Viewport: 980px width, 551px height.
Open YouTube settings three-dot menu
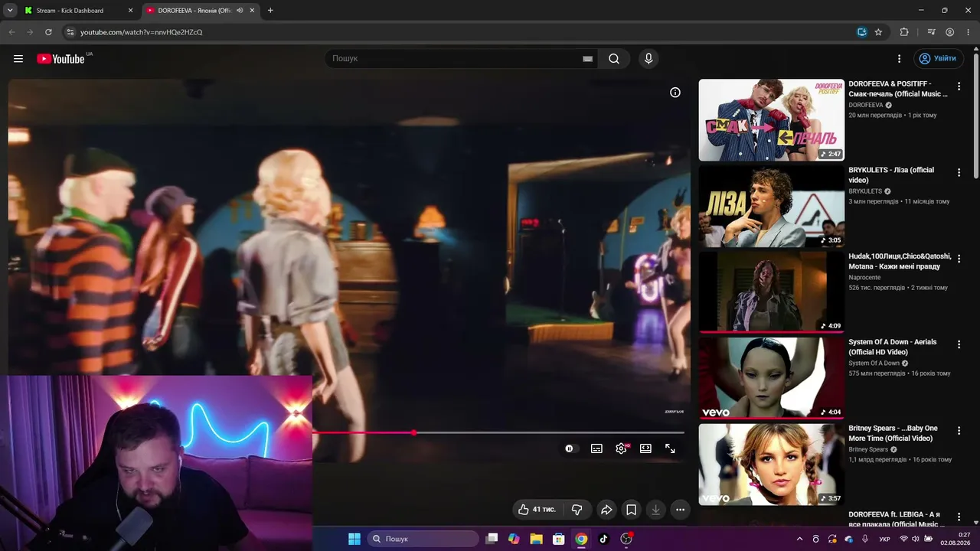tap(900, 59)
